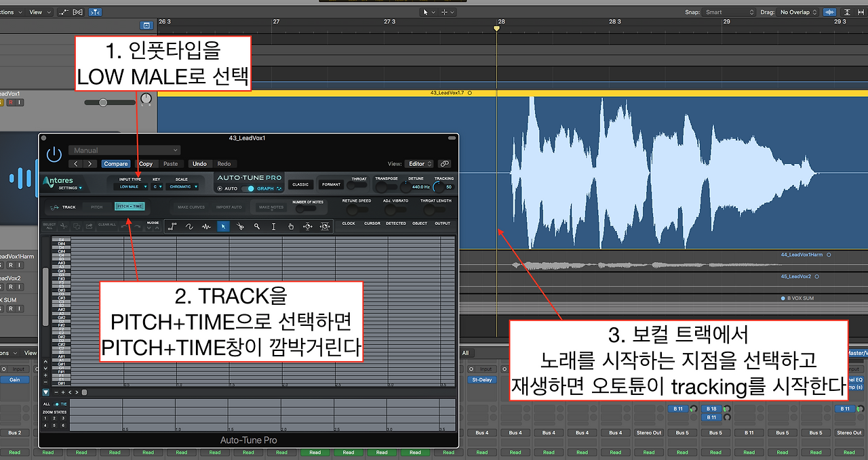The image size is (868, 460).
Task: Click the playhead marker on the ruler
Action: 496,28
